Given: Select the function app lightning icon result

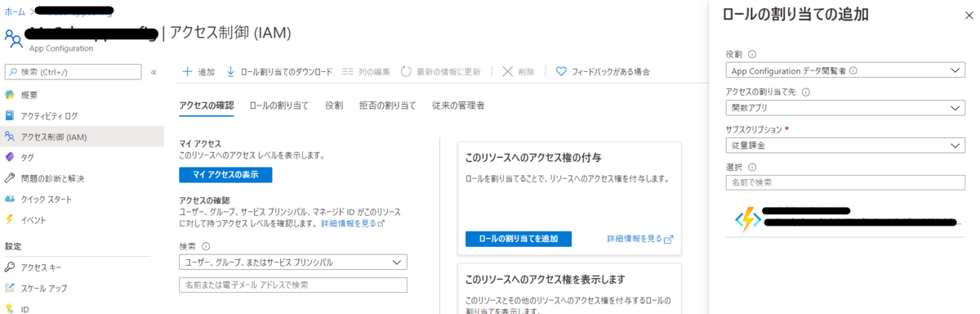Looking at the screenshot, I should pyautogui.click(x=747, y=218).
